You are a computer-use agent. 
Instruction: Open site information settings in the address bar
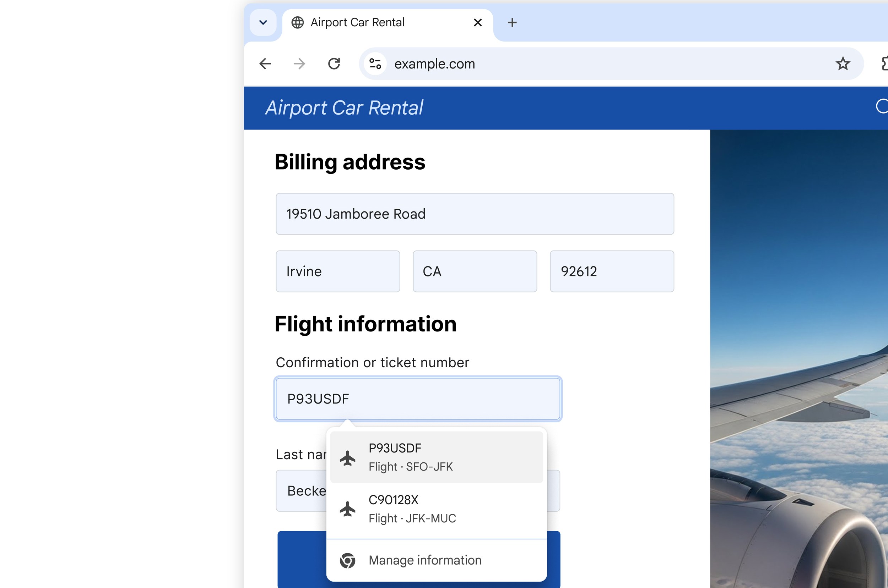coord(375,64)
